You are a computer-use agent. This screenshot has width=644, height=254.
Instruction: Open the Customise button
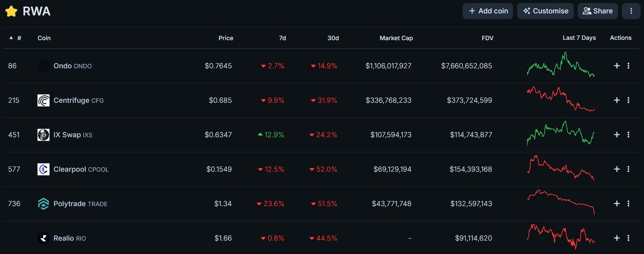coord(545,11)
